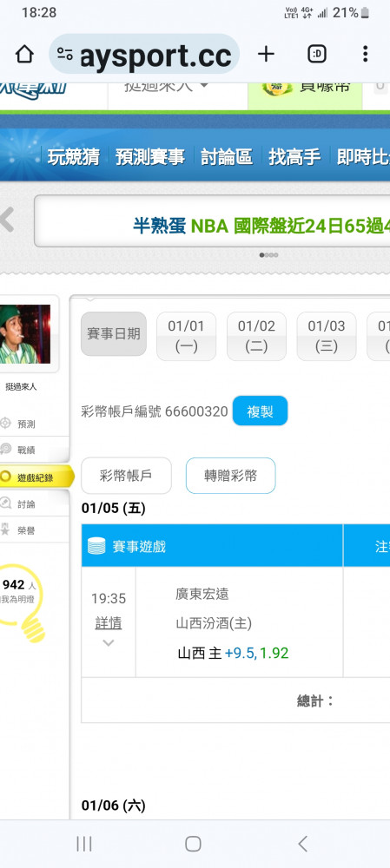The height and width of the screenshot is (868, 390).
Task: Tap the Android back navigation button
Action: pos(302,844)
